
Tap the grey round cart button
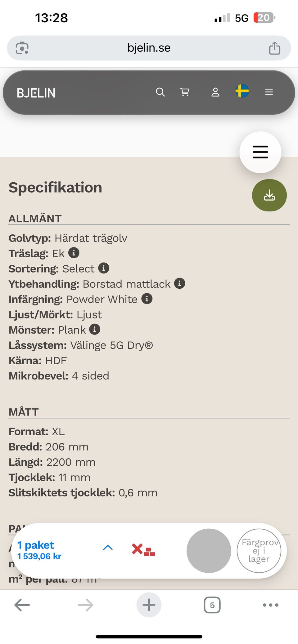(209, 551)
